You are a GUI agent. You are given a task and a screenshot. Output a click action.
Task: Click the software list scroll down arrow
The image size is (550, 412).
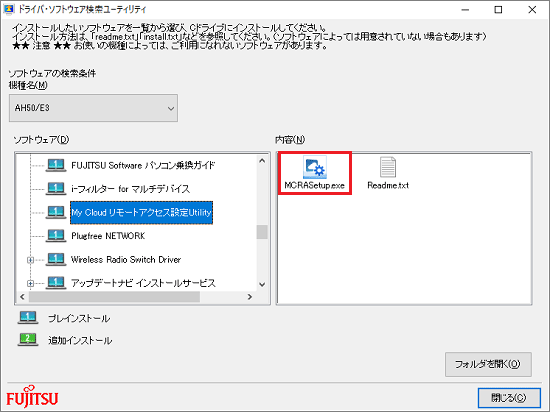tap(262, 284)
